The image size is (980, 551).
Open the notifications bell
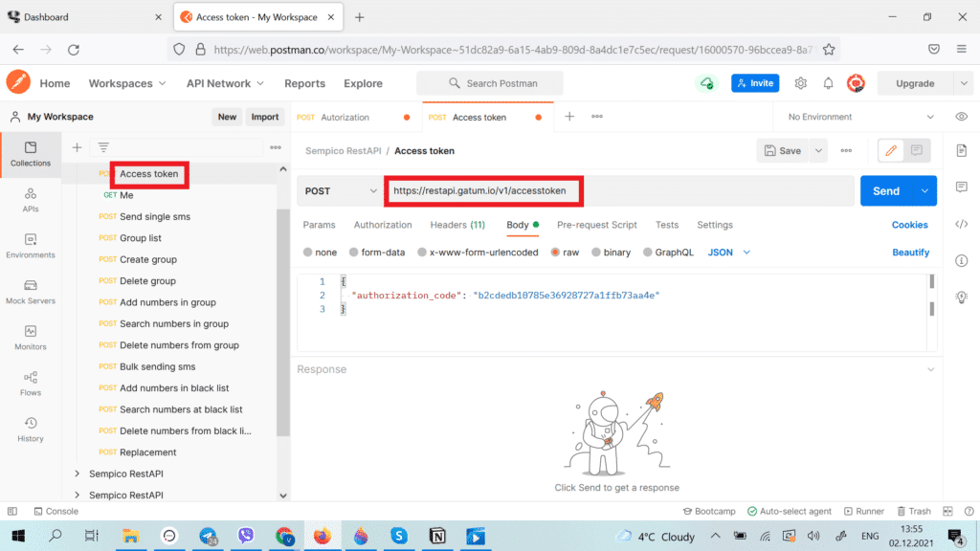point(828,83)
